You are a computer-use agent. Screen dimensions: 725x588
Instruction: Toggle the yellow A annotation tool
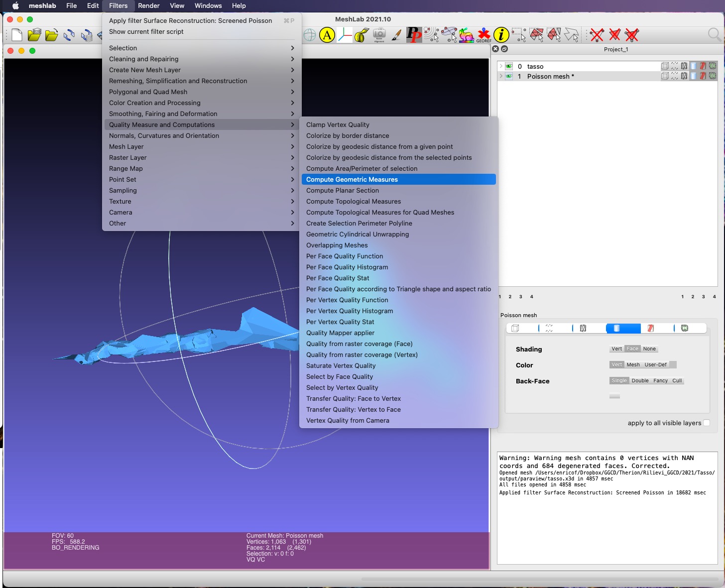(327, 35)
